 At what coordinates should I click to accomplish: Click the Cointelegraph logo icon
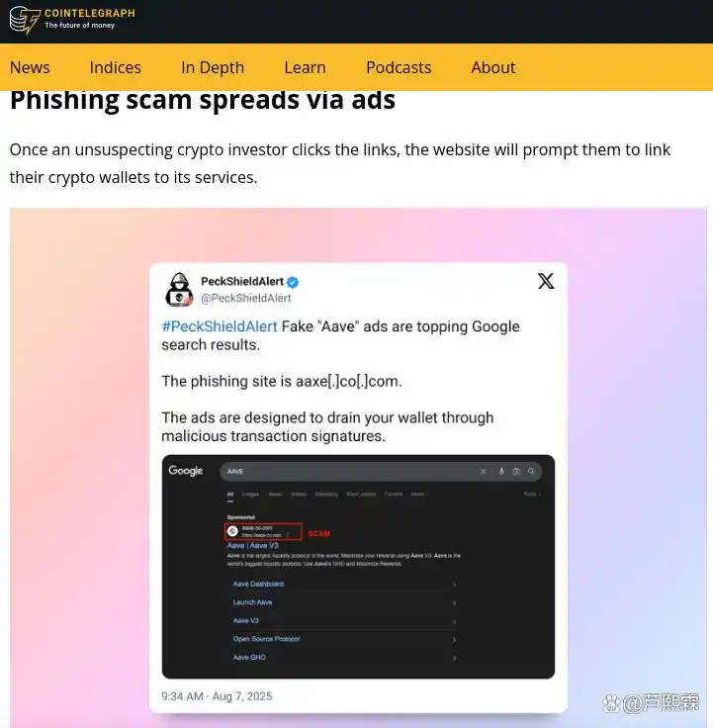tap(25, 20)
